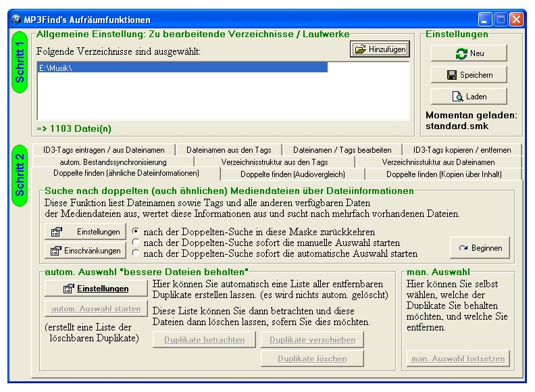This screenshot has height=392, width=535.
Task: Select the E:\Musik\ directory entry
Action: (x=182, y=68)
